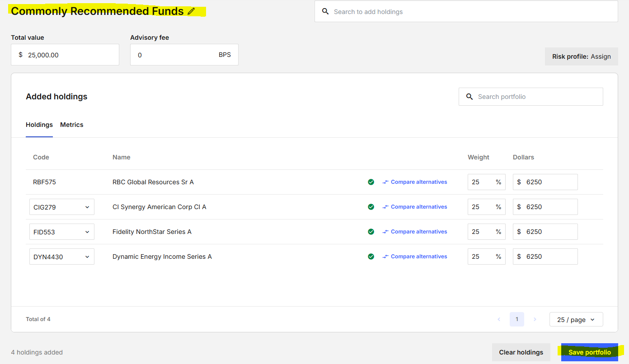Edit dollar amount for CI Synergy American
629x364 pixels.
click(x=545, y=207)
